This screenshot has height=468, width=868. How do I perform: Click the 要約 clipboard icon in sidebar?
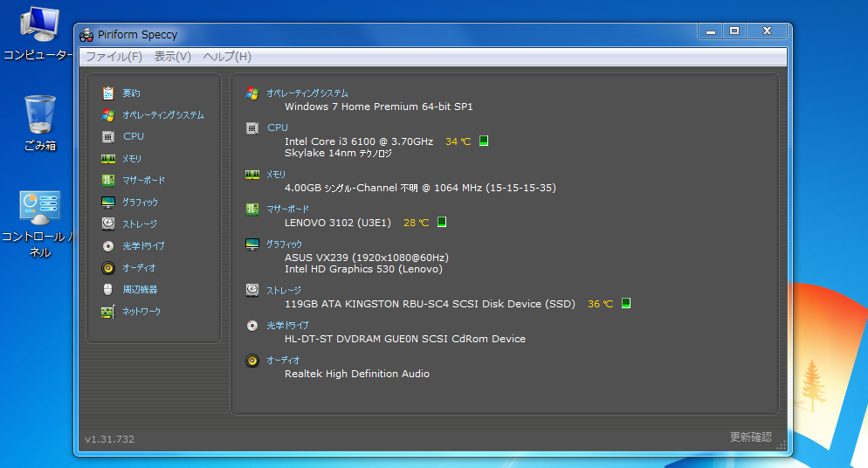click(108, 93)
